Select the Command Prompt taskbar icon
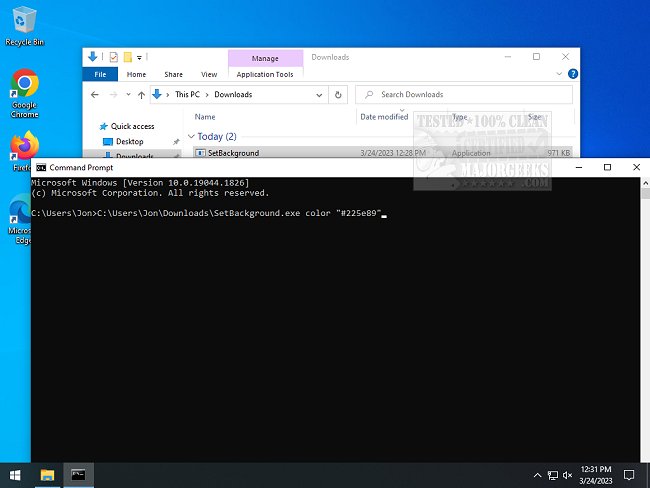The width and height of the screenshot is (650, 488). [78, 475]
